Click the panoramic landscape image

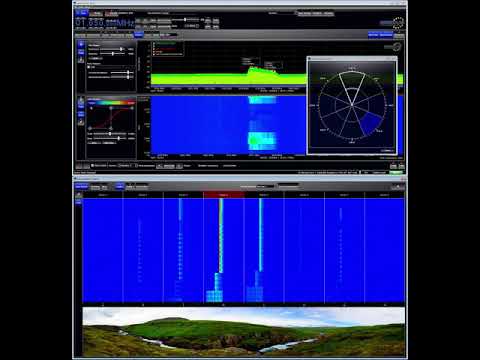pyautogui.click(x=244, y=332)
